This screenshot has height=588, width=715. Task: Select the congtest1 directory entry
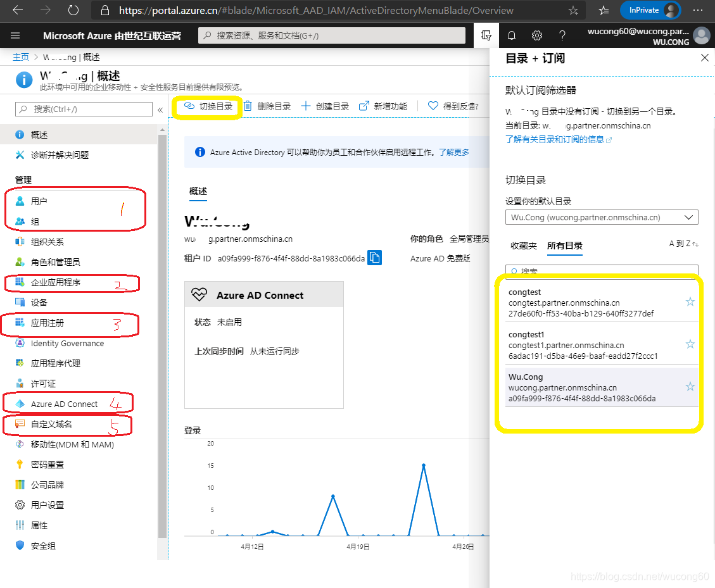click(602, 345)
